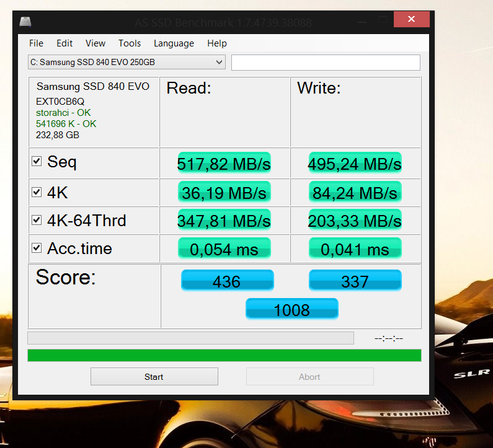
Task: Click the Seq read result 517,82 MB/s
Action: click(x=224, y=164)
